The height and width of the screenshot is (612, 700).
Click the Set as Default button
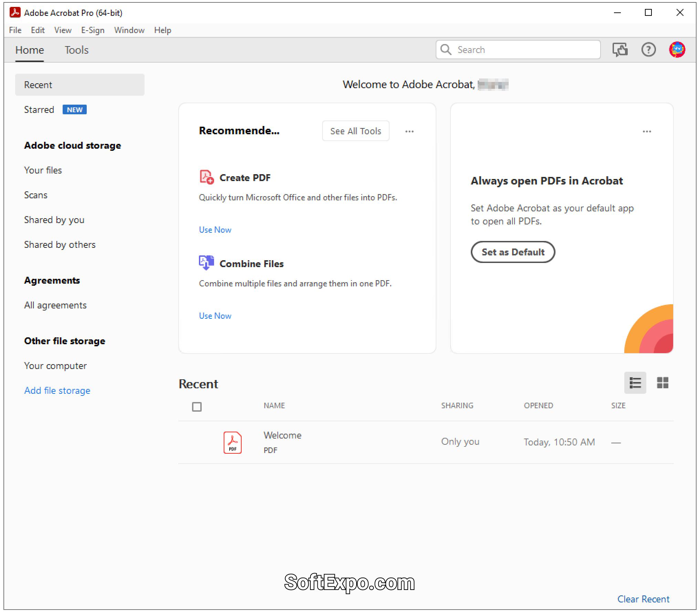[x=513, y=252]
